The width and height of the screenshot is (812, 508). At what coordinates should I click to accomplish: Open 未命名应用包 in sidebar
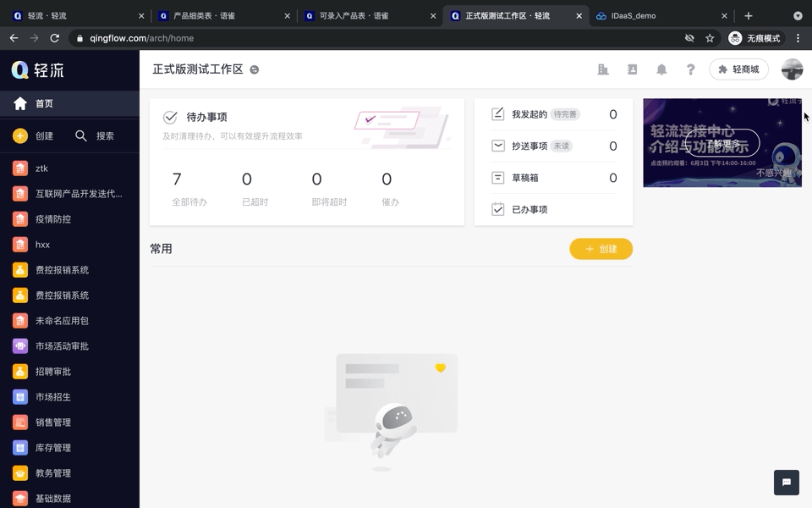(69, 320)
